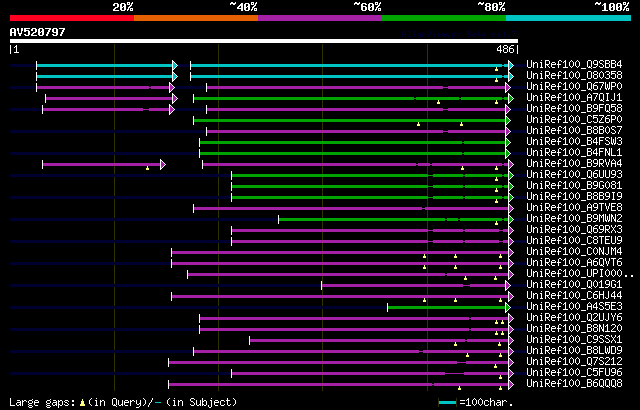Select the UniRef100_Q69RX3 label

coord(574,230)
